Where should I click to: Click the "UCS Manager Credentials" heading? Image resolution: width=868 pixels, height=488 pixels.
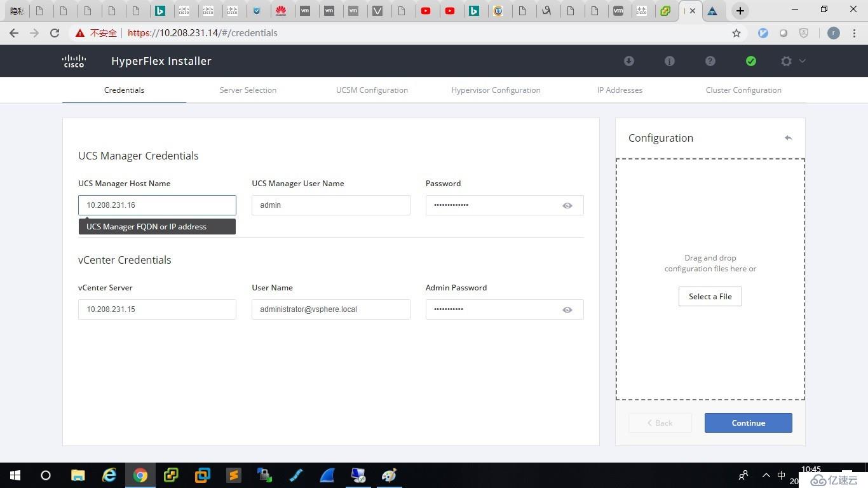coord(139,156)
